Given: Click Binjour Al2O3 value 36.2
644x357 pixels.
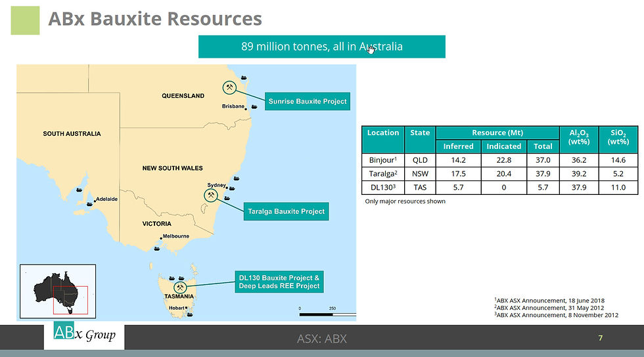Looking at the screenshot, I should click(x=579, y=160).
